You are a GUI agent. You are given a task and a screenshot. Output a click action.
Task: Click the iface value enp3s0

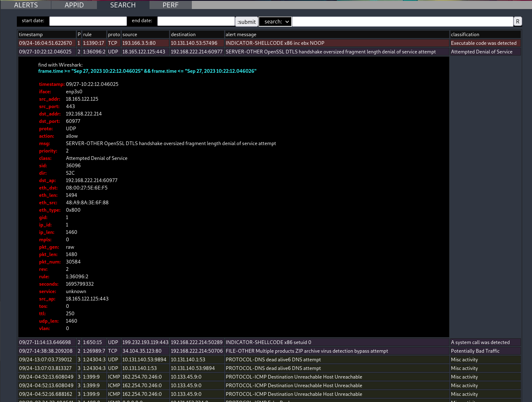pos(74,92)
